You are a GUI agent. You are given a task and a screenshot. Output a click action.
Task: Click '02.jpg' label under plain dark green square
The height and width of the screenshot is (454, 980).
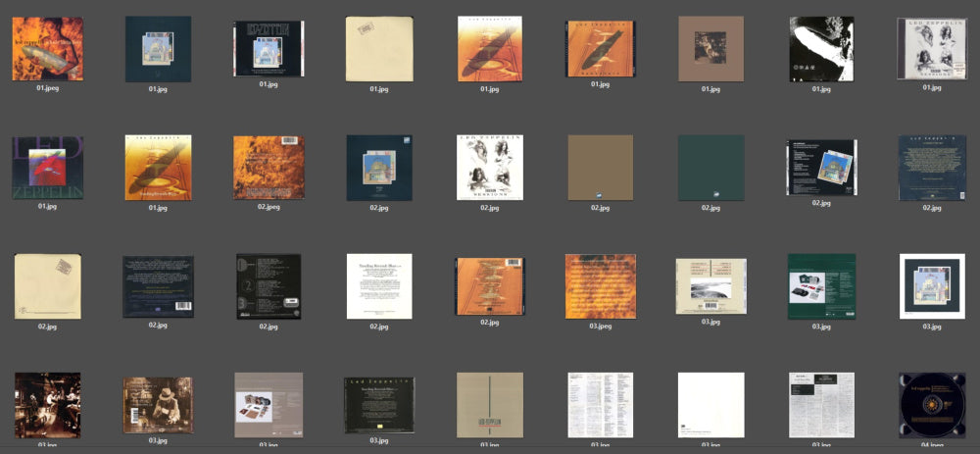coord(711,208)
